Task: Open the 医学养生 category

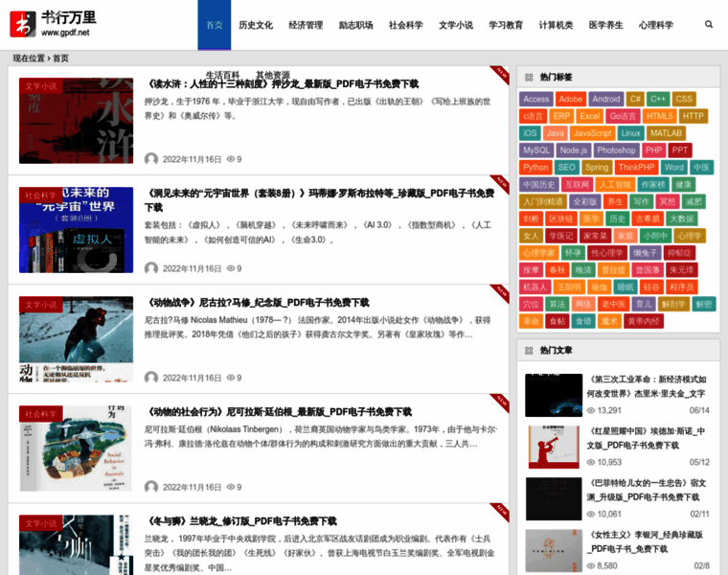Action: (606, 25)
